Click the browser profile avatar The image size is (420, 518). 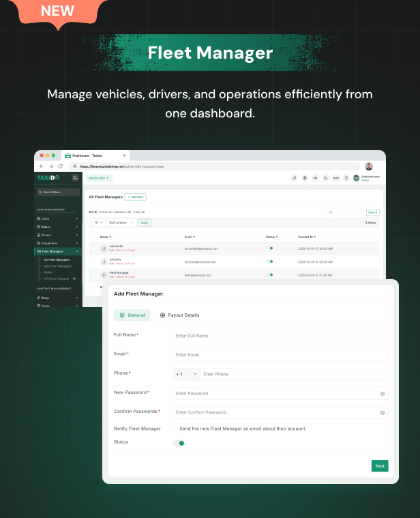(x=369, y=166)
